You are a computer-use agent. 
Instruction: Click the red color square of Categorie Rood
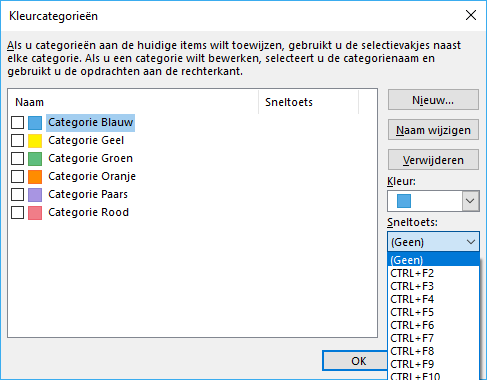click(35, 213)
